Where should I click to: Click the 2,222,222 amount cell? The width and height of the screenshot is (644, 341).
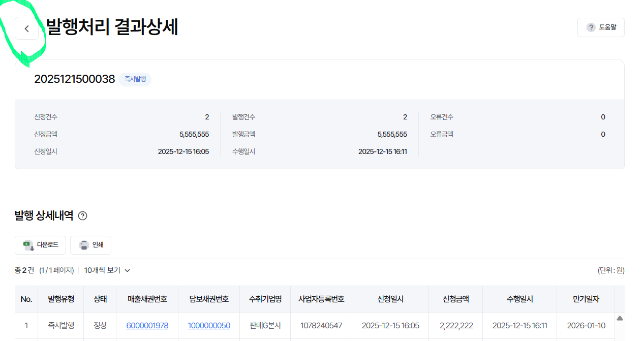456,326
